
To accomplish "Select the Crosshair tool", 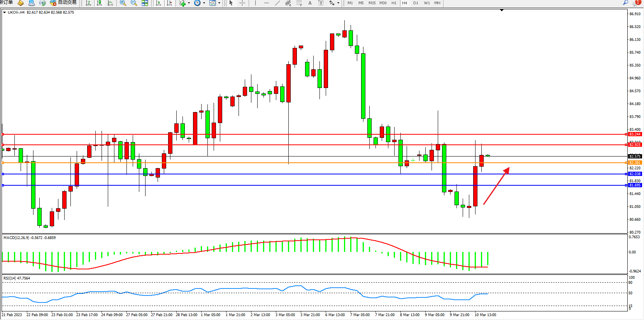I will coord(242,3).
